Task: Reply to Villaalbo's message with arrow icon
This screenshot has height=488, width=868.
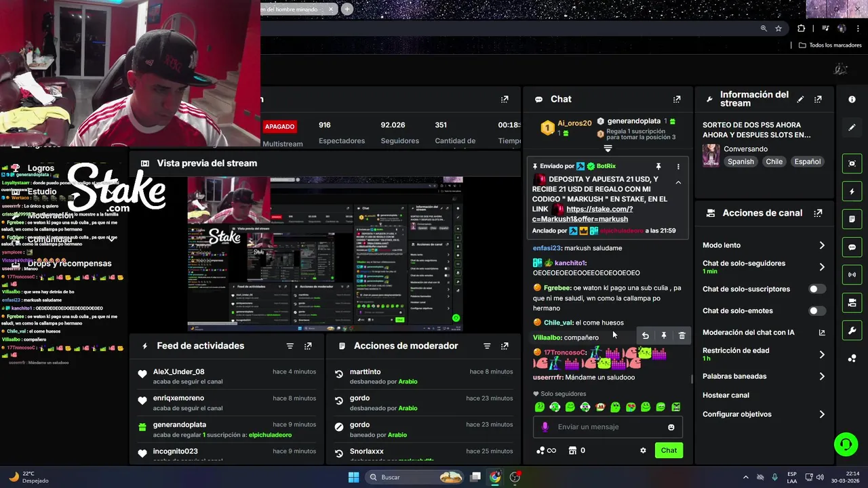Action: pos(645,335)
